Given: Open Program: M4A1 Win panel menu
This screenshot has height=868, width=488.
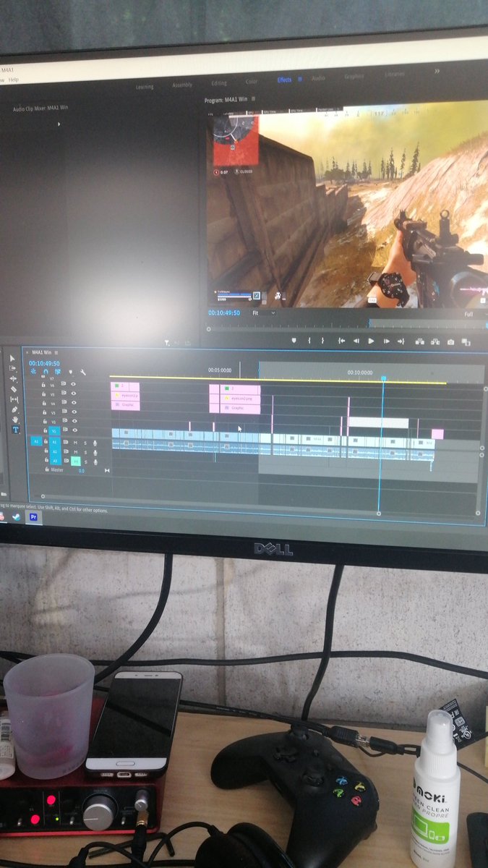Looking at the screenshot, I should point(254,99).
